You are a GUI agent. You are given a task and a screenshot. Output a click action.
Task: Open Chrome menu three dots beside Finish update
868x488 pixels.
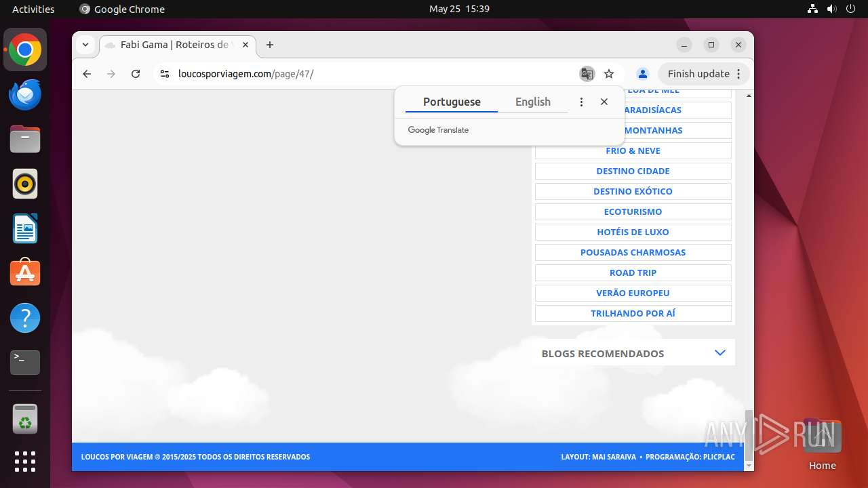[739, 74]
